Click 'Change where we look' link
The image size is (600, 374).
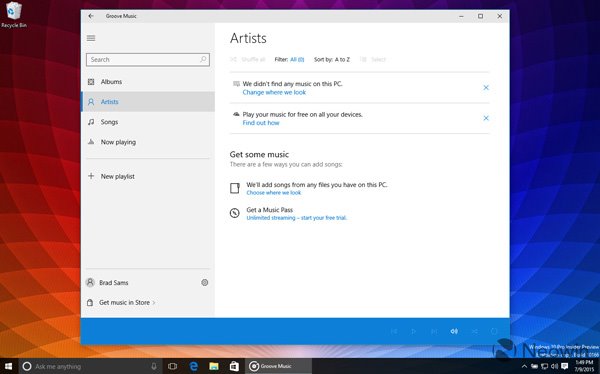[x=274, y=92]
